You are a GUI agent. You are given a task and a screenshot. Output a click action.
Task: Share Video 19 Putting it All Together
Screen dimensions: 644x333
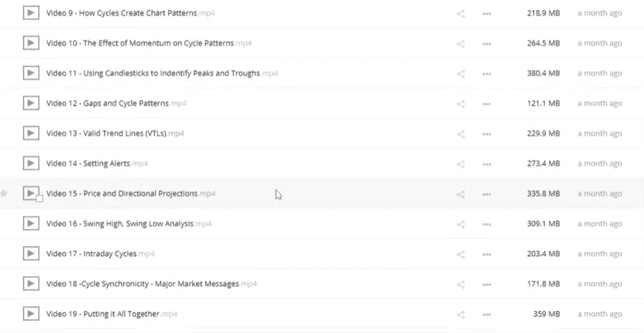click(461, 315)
